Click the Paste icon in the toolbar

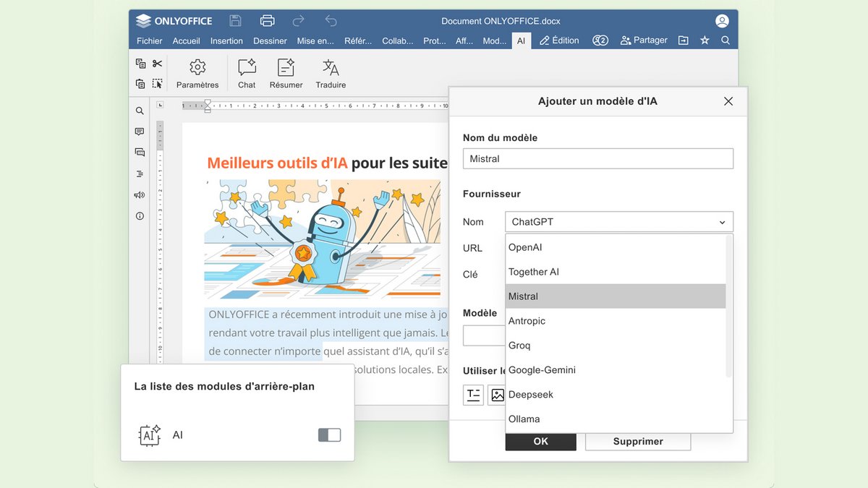click(140, 83)
